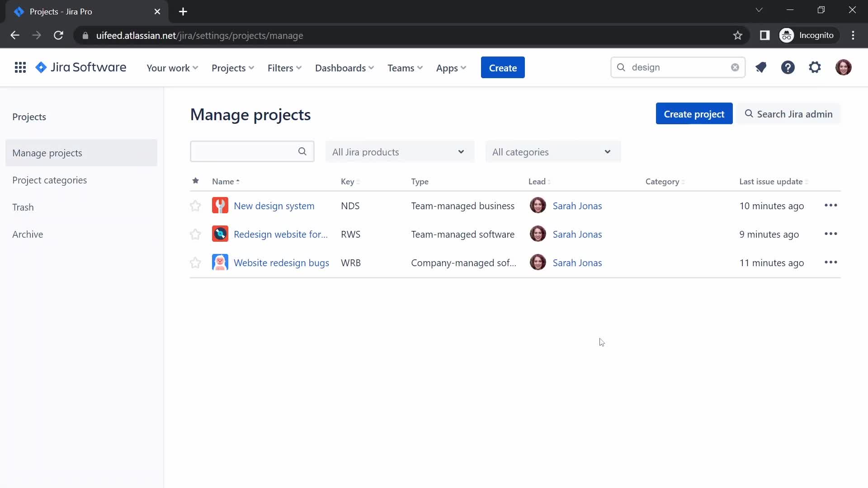The height and width of the screenshot is (488, 868).
Task: Open the Apps menu
Action: pyautogui.click(x=451, y=68)
